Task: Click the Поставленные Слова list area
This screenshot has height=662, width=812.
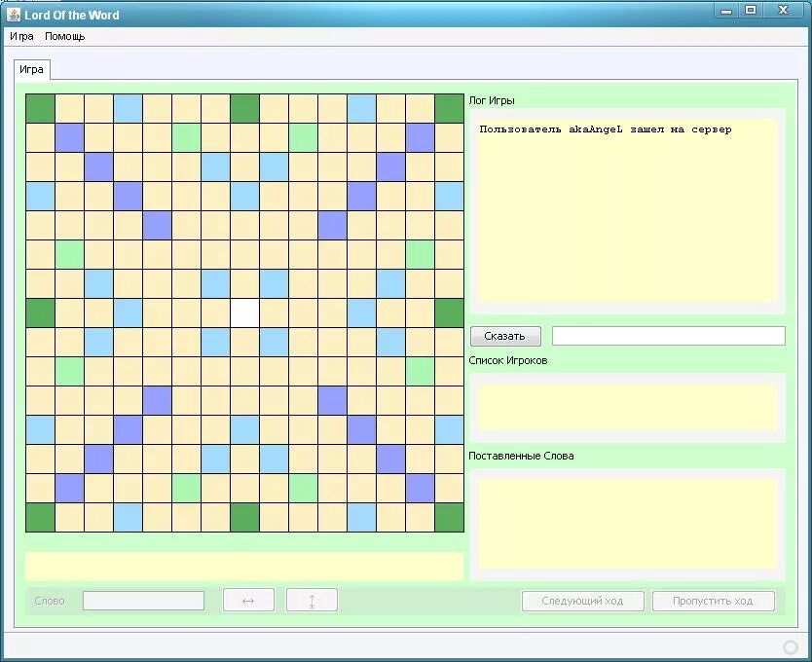Action: pos(627,523)
